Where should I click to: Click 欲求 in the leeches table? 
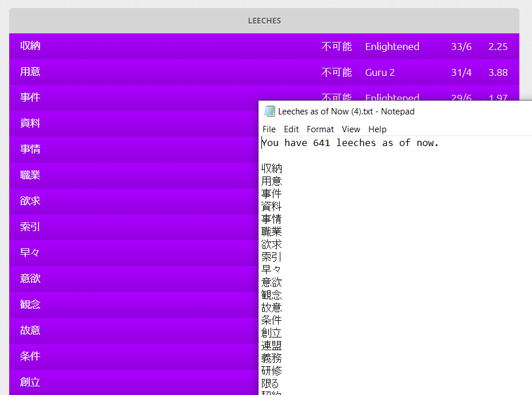tap(30, 201)
